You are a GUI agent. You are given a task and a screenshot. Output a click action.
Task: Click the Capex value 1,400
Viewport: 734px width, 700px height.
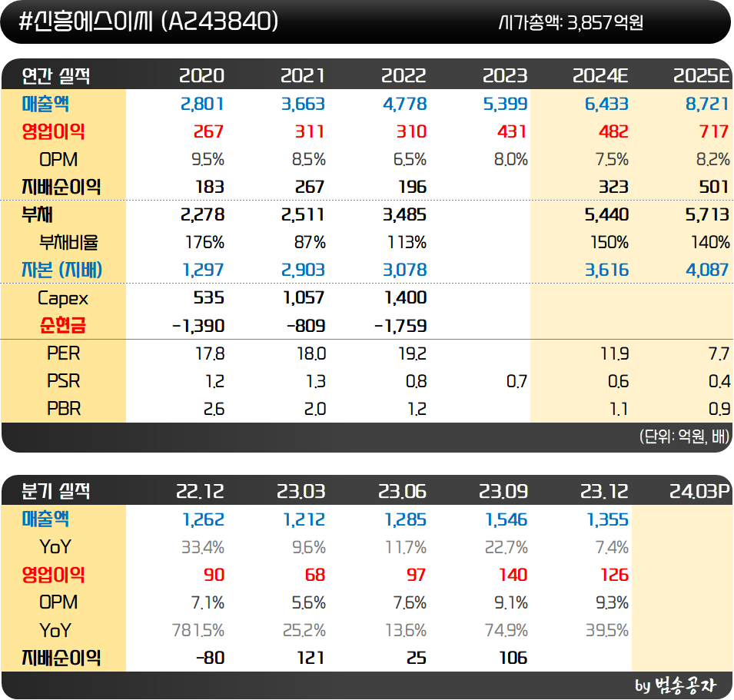pos(405,297)
